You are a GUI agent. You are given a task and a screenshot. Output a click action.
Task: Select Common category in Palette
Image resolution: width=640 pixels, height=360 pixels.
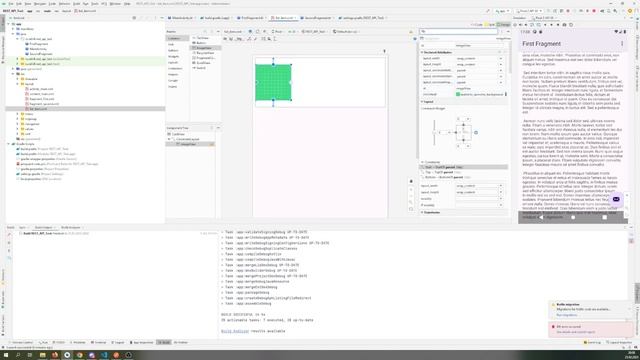[x=177, y=38]
